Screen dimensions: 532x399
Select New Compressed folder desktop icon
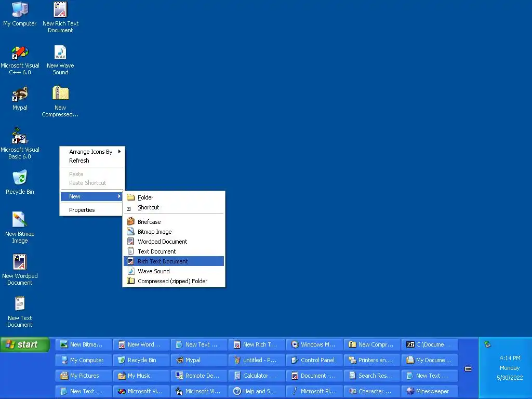[60, 101]
